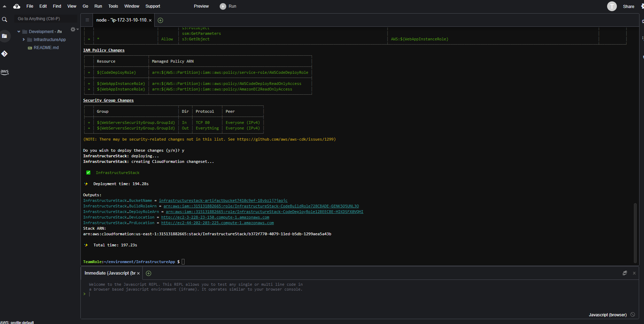Open the Edit menu
644x324 pixels.
(43, 6)
